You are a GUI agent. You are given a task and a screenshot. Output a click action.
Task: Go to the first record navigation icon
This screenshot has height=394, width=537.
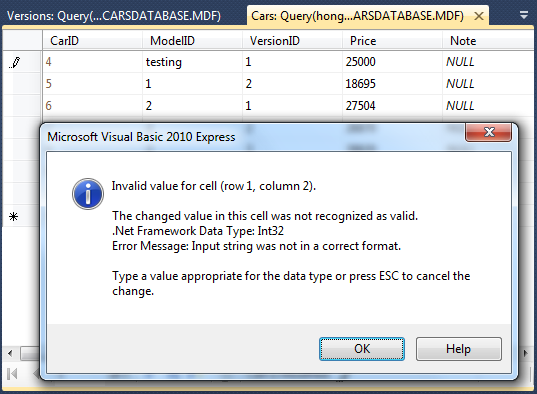(12, 374)
